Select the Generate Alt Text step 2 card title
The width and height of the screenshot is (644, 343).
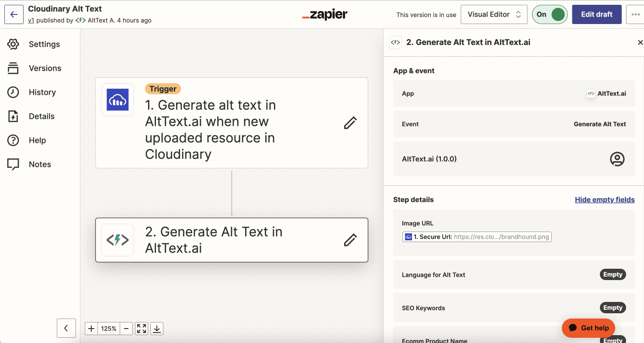214,240
